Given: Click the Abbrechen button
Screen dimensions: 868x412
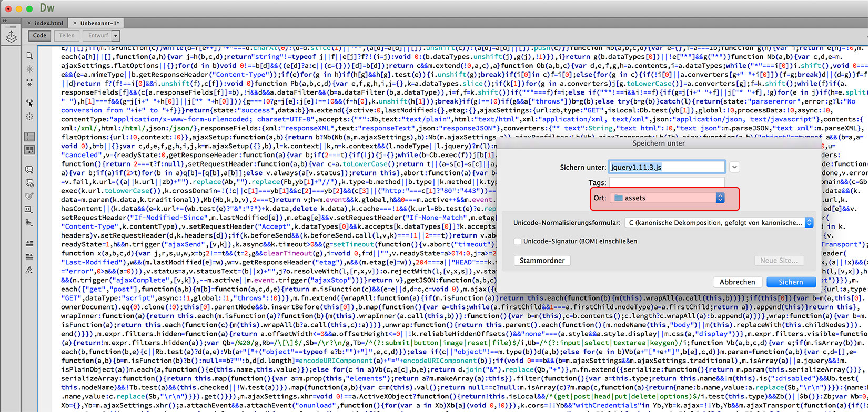Looking at the screenshot, I should click(737, 282).
